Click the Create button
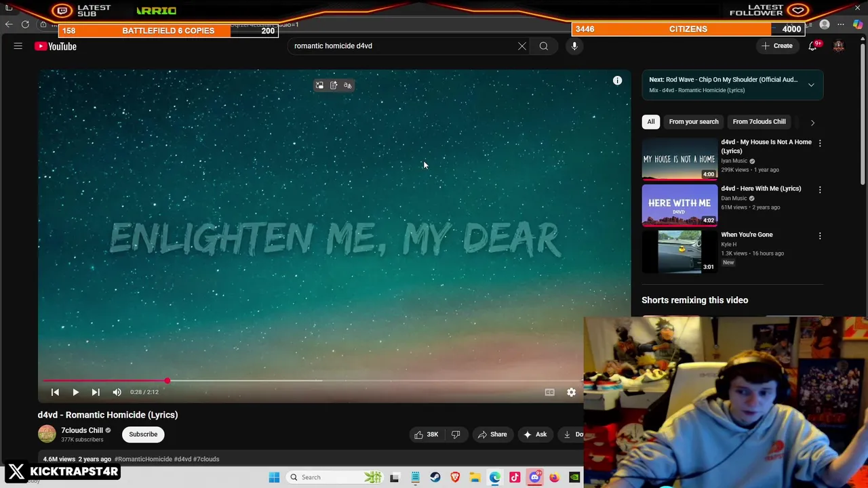This screenshot has width=868, height=488. 776,46
